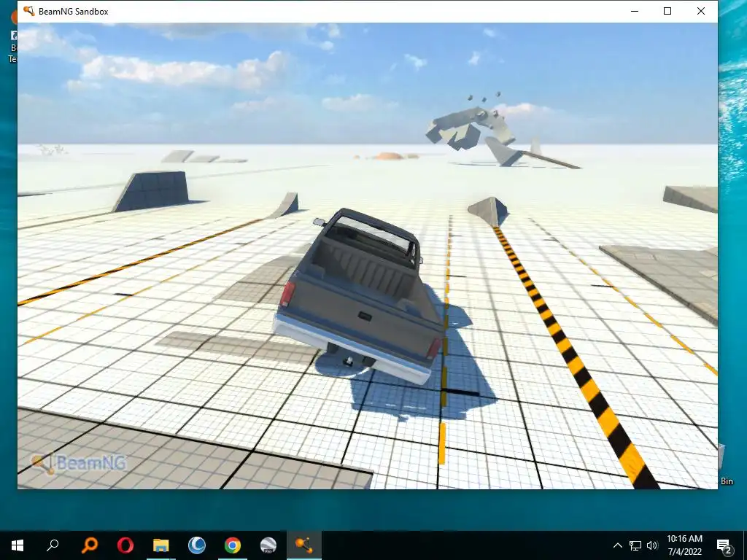Open grey sphere Pro app in taskbar

click(x=268, y=545)
